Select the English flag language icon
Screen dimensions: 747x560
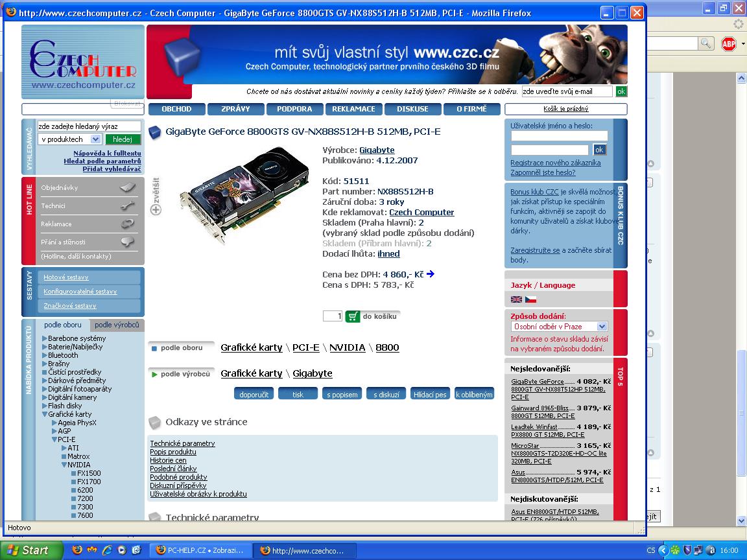[x=516, y=299]
